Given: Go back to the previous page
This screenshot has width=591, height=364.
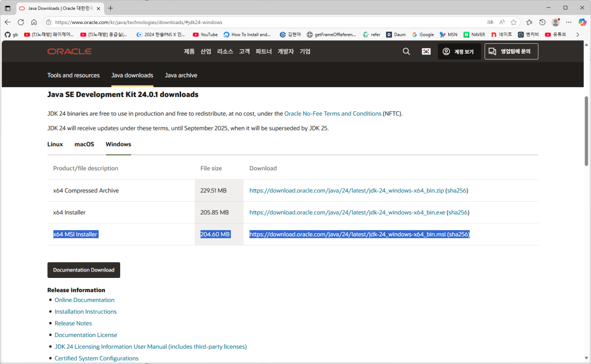Looking at the screenshot, I should coord(7,22).
